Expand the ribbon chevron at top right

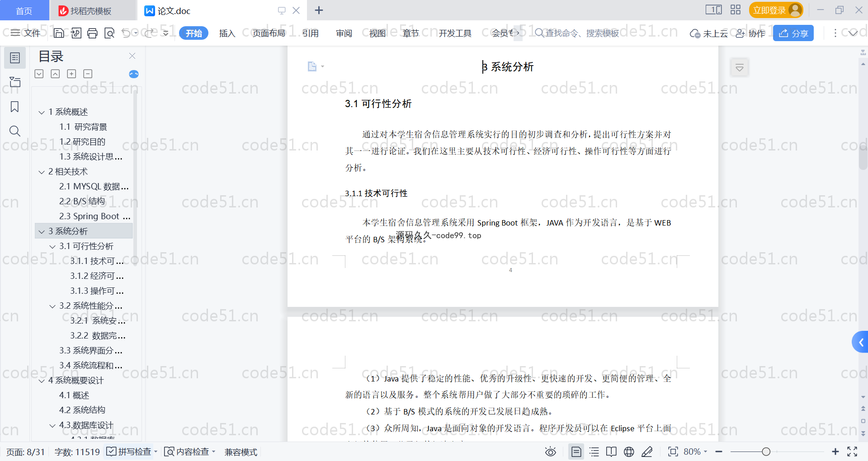[853, 33]
